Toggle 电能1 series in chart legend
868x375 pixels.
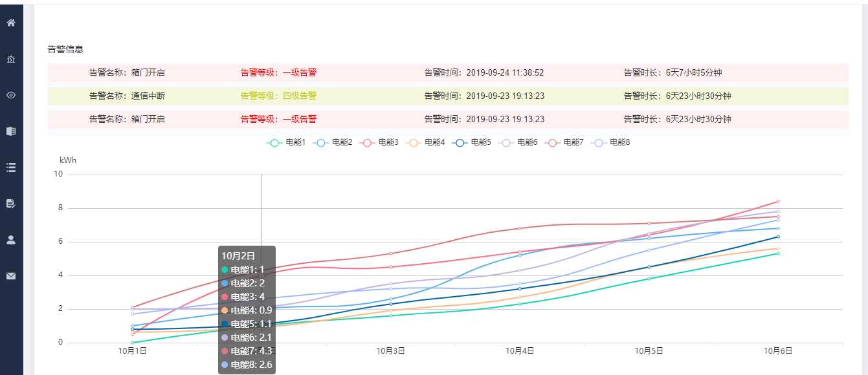pyautogui.click(x=285, y=142)
